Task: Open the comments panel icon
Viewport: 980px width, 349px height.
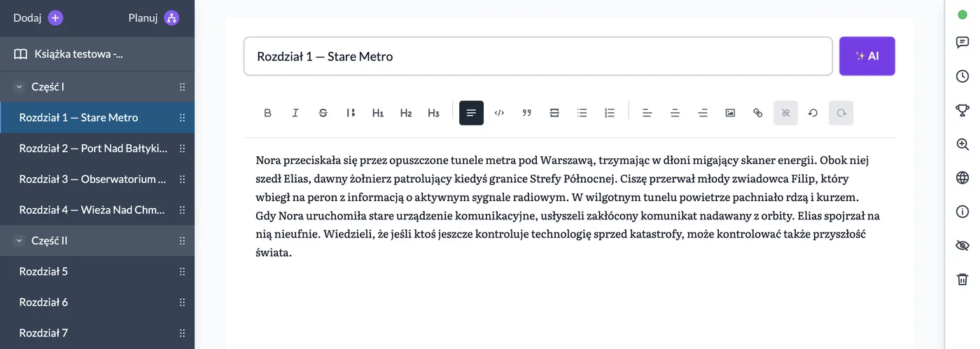Action: tap(962, 42)
